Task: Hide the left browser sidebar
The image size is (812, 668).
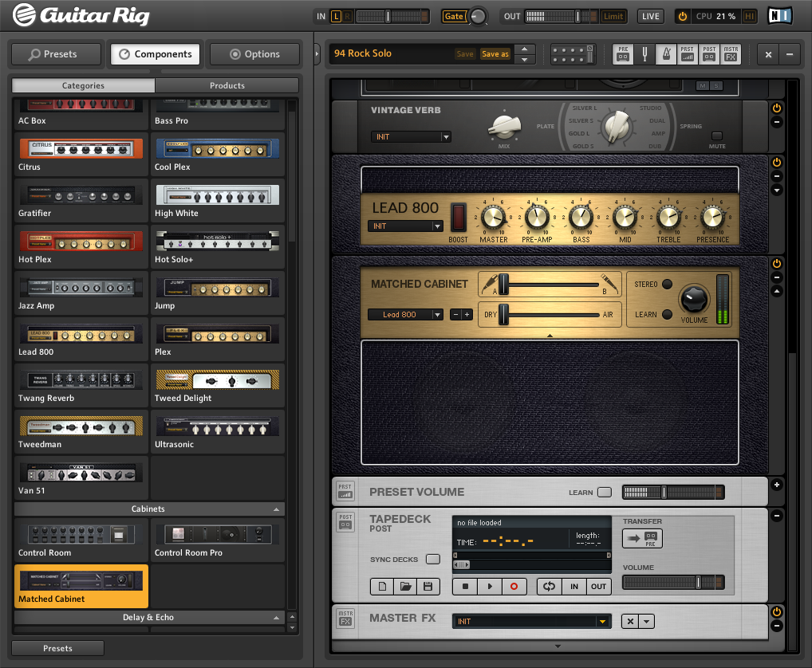Action: 317,54
